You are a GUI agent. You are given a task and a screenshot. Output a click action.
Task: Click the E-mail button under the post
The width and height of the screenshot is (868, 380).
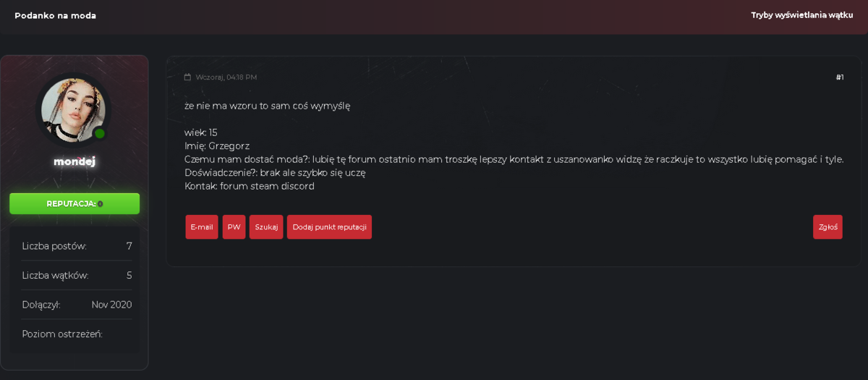point(202,227)
